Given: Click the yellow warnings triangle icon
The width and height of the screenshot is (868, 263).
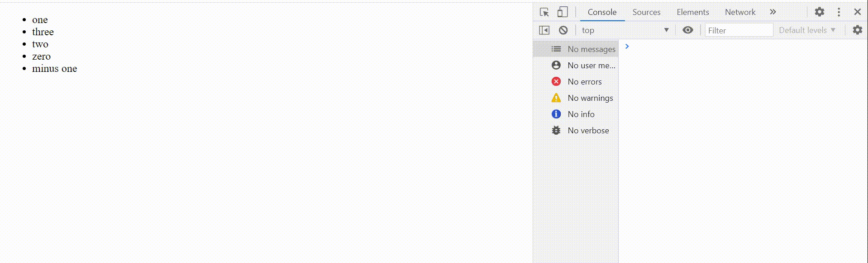Looking at the screenshot, I should click(556, 98).
